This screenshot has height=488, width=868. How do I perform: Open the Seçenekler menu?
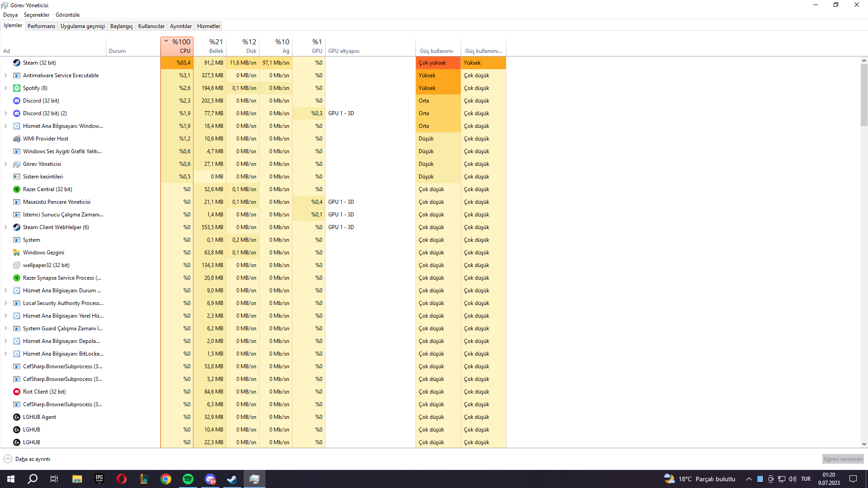[x=36, y=15]
